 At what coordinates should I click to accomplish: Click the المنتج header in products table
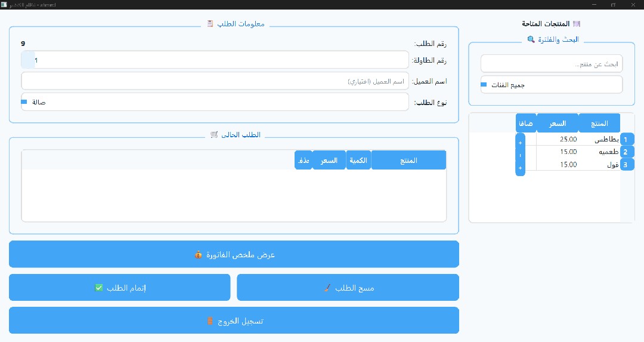(599, 123)
